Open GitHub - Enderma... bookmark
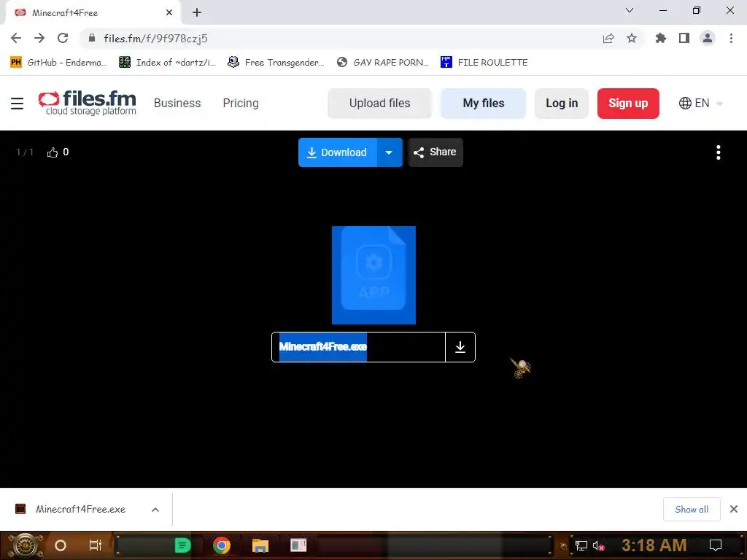Screen dimensions: 747x560 pos(58,63)
